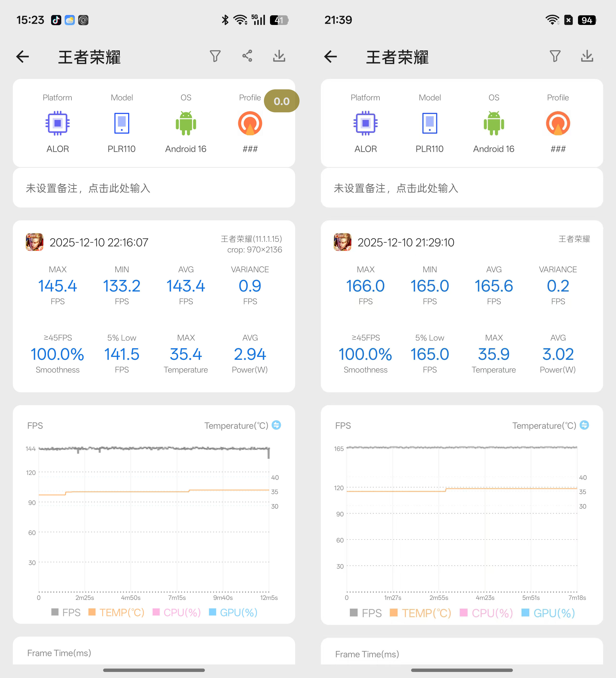Tap the 0.0 floating overlay badge
This screenshot has height=678, width=616.
click(281, 101)
